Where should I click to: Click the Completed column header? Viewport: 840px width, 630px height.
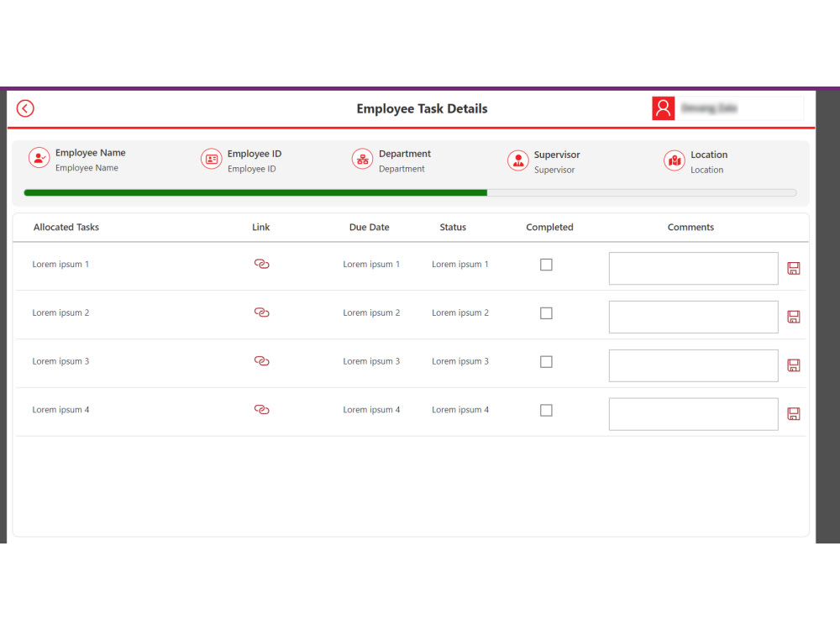click(549, 227)
